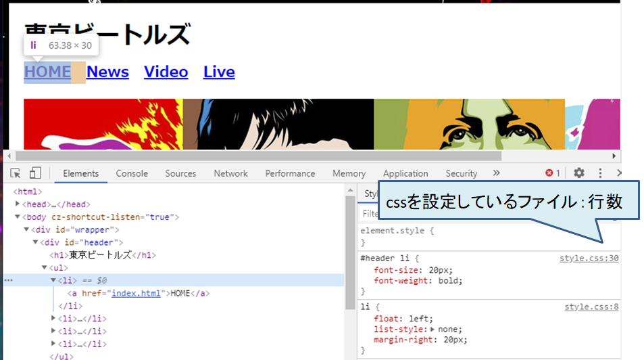This screenshot has height=360, width=644.
Task: Click the pop-art banner image
Action: point(322,124)
